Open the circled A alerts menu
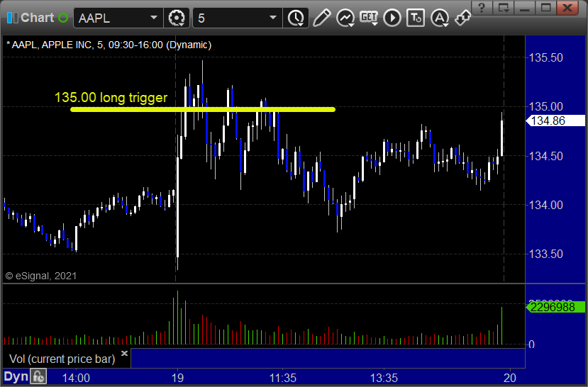The height and width of the screenshot is (387, 588). click(440, 18)
